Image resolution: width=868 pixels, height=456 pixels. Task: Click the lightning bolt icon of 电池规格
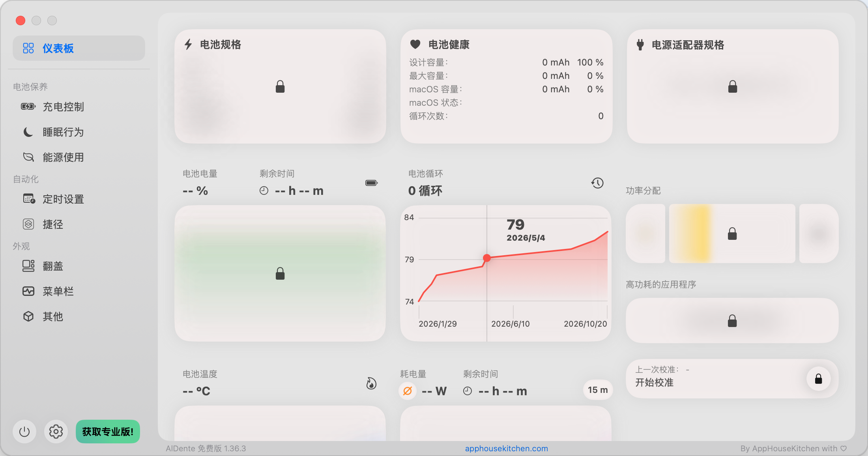(x=188, y=44)
